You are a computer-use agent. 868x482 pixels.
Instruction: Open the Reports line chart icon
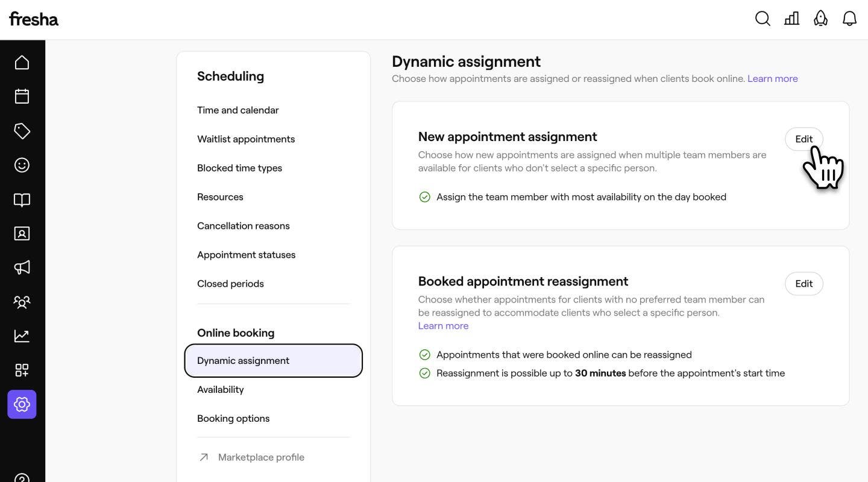(22, 336)
